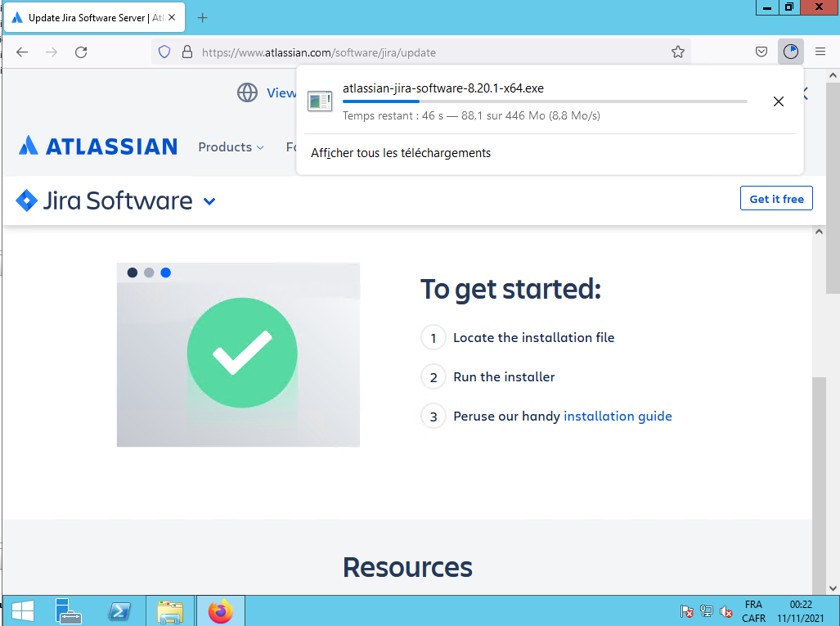Image resolution: width=840 pixels, height=626 pixels.
Task: Click atlassian-jira-software-8.20.1-x64.exe file name
Action: pos(443,88)
